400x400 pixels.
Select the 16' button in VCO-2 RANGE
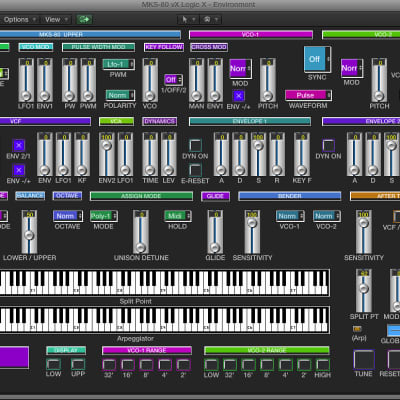248,365
